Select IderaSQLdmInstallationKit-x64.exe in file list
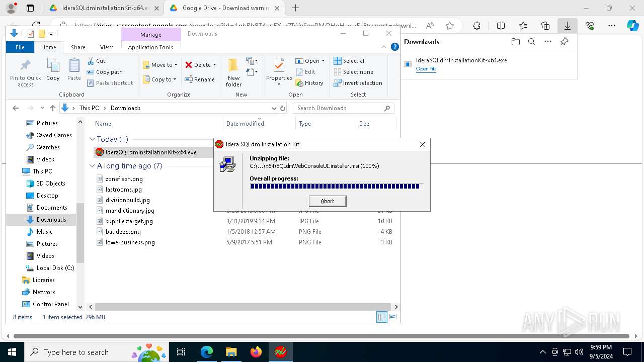 (x=151, y=152)
